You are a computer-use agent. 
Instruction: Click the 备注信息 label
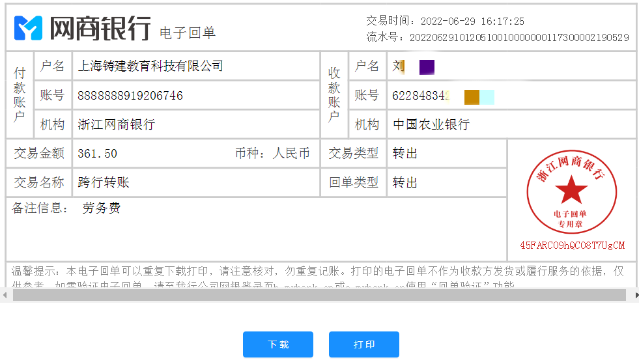coord(40,208)
